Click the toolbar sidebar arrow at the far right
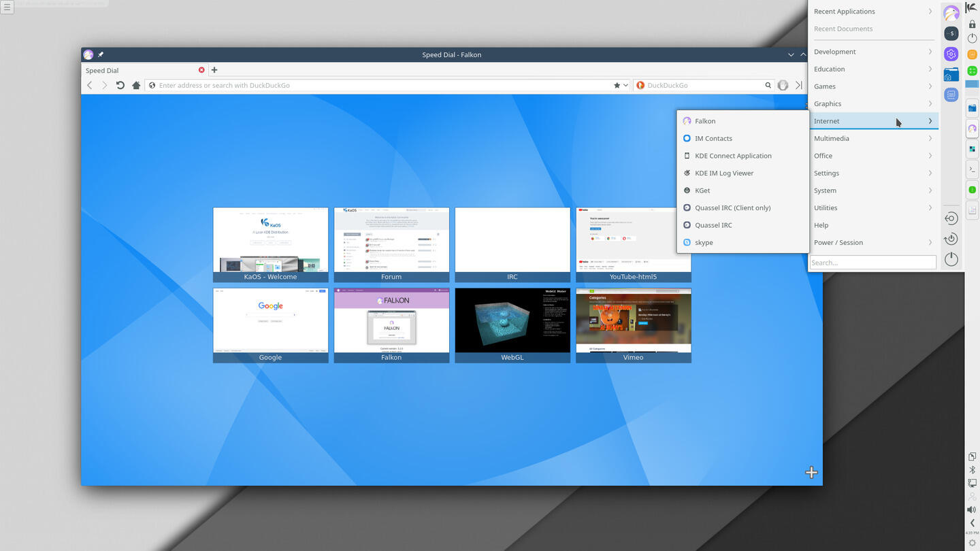The image size is (980, 551). click(799, 85)
